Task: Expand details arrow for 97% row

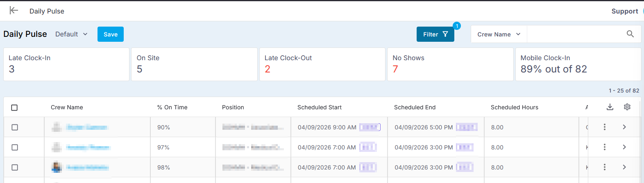Action: tap(624, 147)
